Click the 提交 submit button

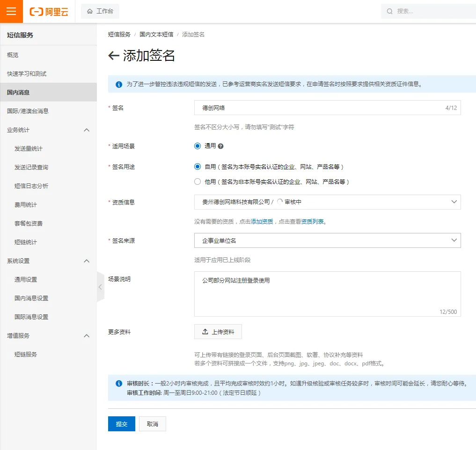[x=121, y=423]
